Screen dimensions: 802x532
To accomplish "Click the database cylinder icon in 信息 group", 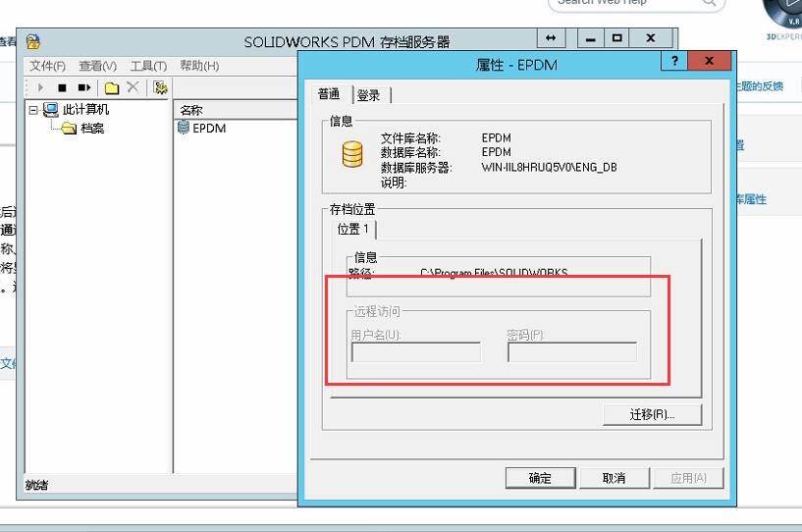I will click(x=352, y=154).
